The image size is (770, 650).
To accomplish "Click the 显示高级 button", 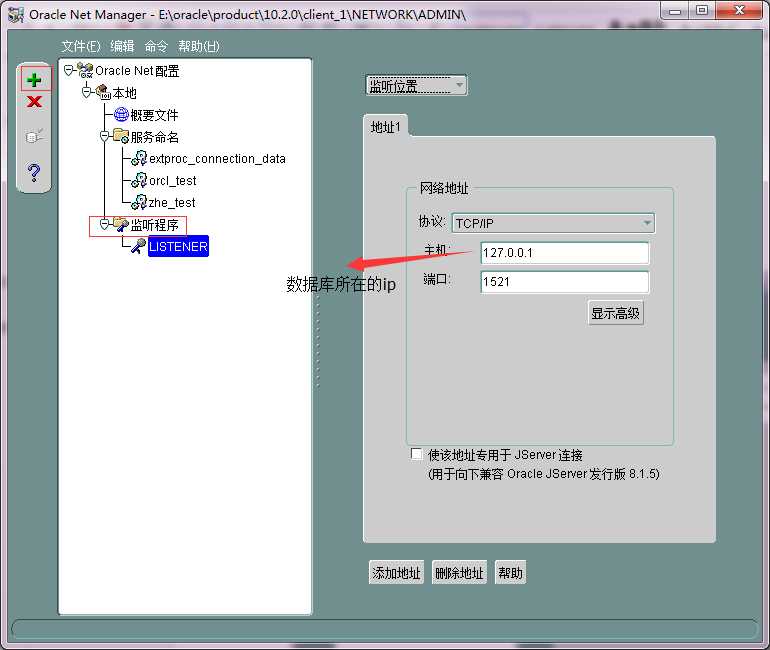I will [616, 313].
